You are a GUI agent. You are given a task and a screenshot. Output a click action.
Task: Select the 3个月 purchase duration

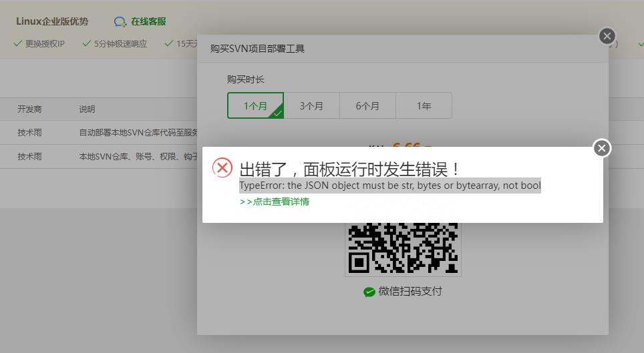[312, 105]
